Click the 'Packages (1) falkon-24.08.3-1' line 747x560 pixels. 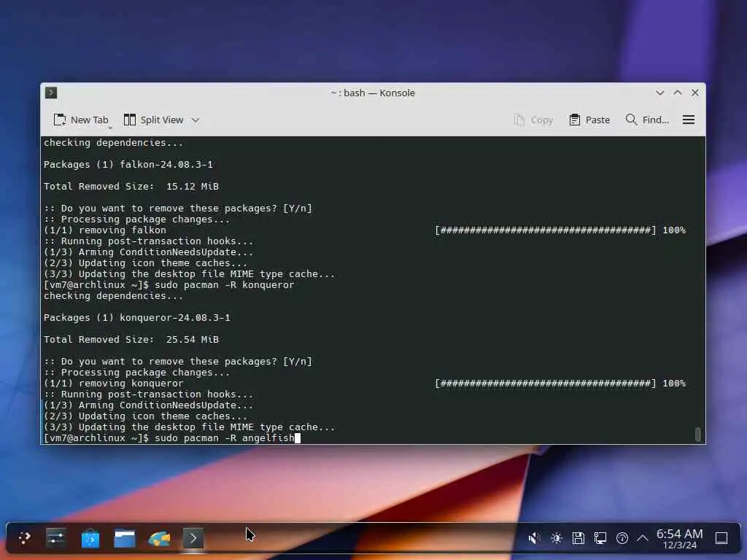[x=128, y=165]
